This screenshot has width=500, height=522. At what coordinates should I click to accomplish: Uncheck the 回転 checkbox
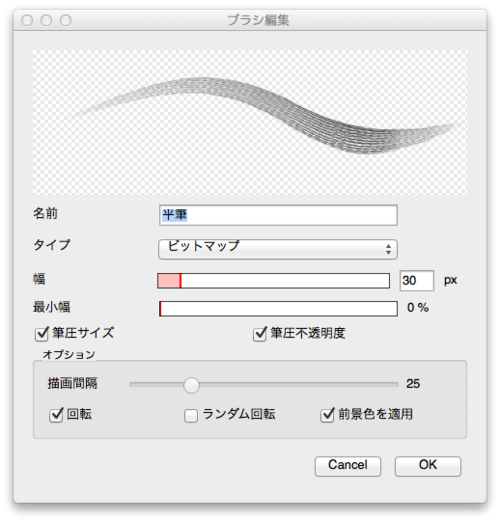click(x=56, y=415)
